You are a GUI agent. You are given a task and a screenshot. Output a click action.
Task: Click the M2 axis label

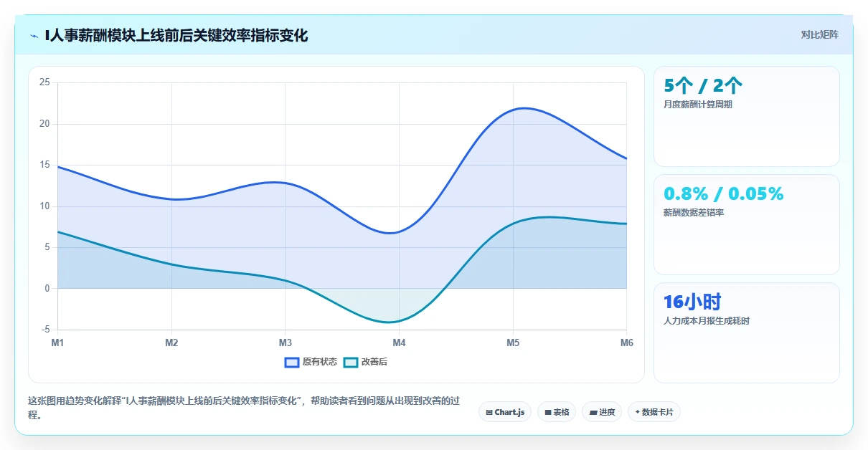pos(171,343)
